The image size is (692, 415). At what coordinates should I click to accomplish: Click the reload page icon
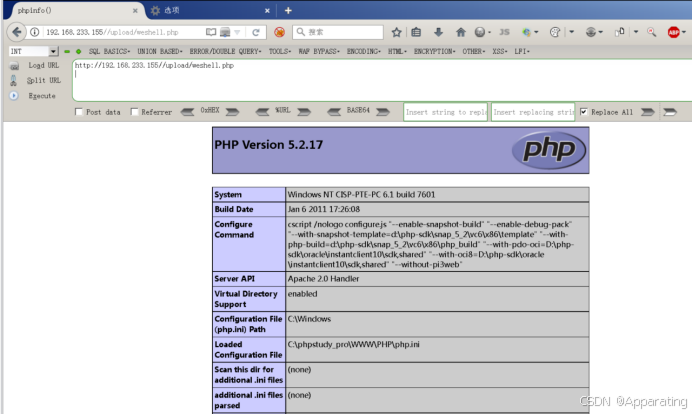[256, 32]
